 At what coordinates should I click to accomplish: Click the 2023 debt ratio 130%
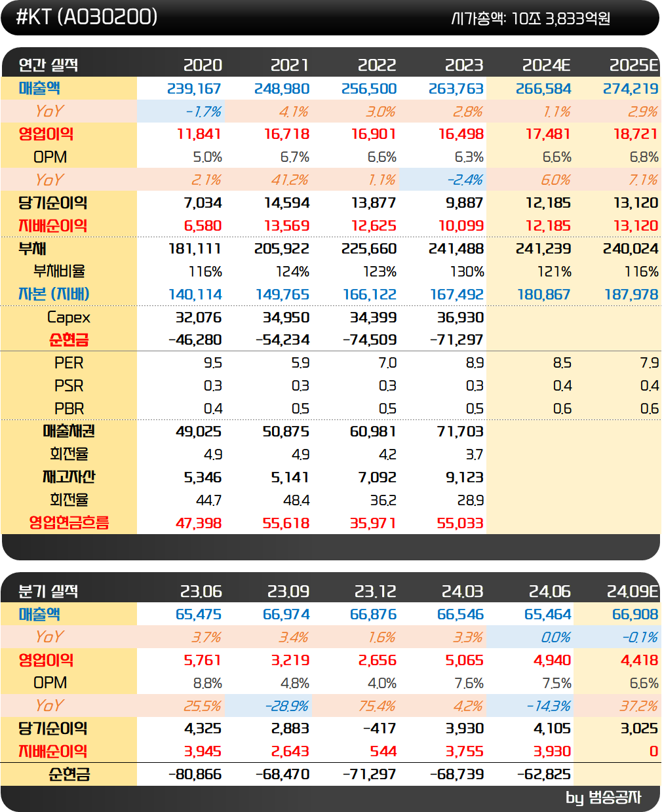(x=467, y=272)
